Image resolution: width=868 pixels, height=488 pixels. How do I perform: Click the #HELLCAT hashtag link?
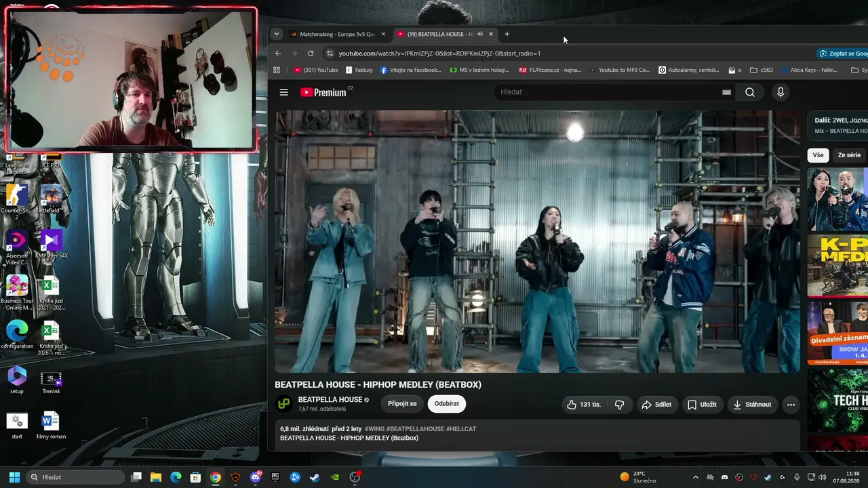point(461,429)
